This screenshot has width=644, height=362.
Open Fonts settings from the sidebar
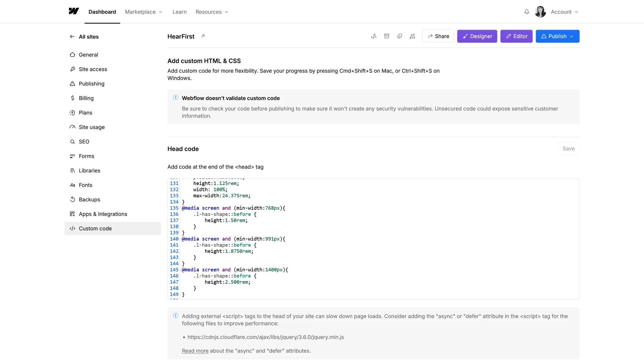coord(86,185)
